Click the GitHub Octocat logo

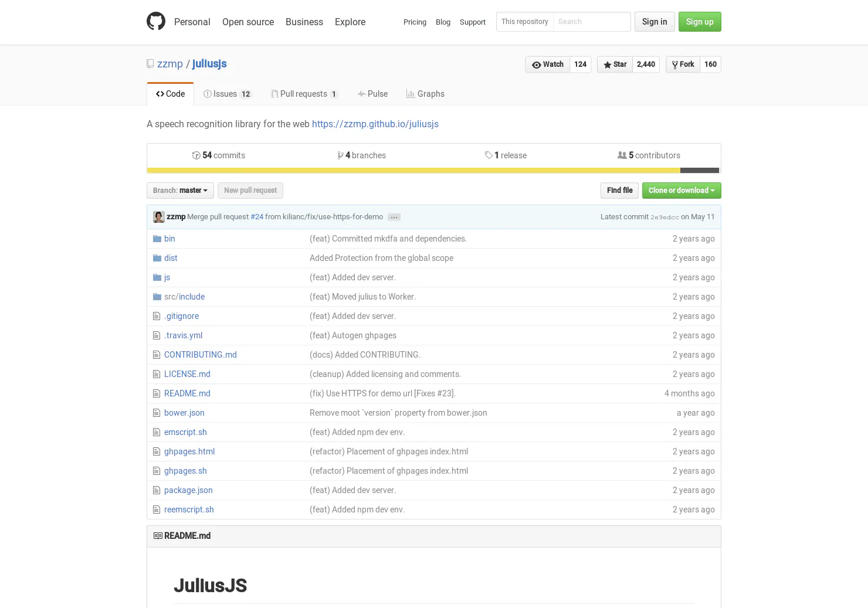click(156, 22)
